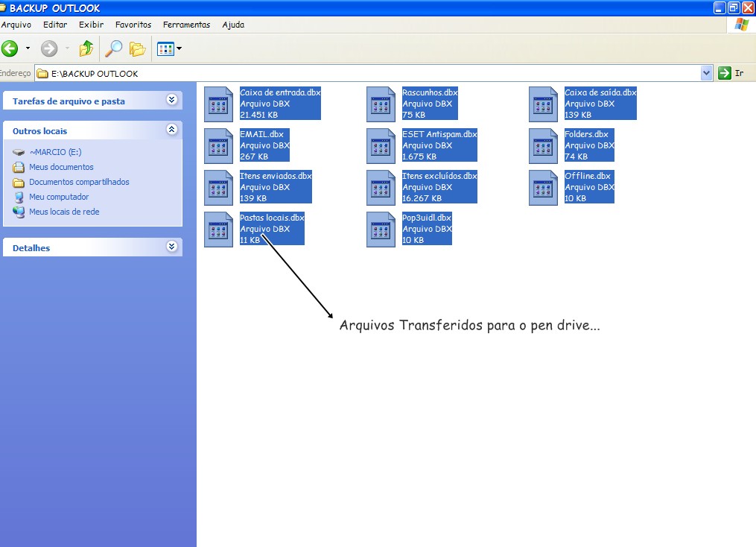Image resolution: width=756 pixels, height=547 pixels.
Task: Click the EMAIL.dbx file name
Action: 261,134
